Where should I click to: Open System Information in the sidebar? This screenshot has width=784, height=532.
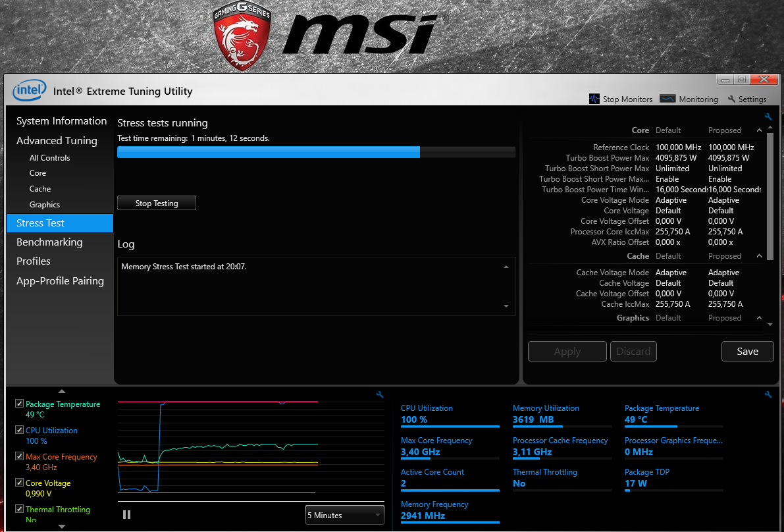[61, 121]
